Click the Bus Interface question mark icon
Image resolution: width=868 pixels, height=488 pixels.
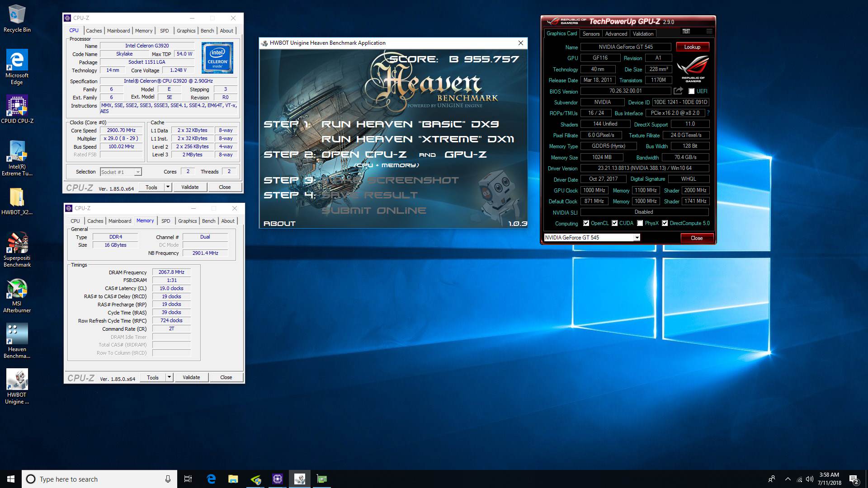708,113
